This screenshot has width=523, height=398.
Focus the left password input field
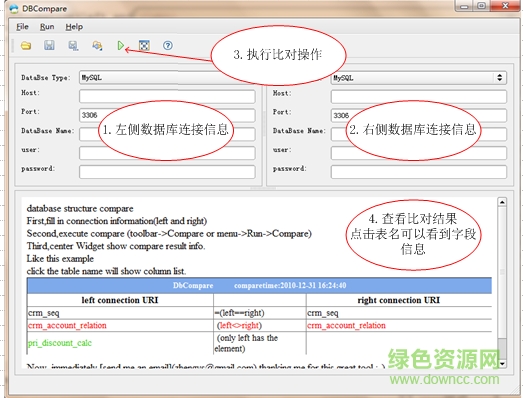[x=167, y=172]
